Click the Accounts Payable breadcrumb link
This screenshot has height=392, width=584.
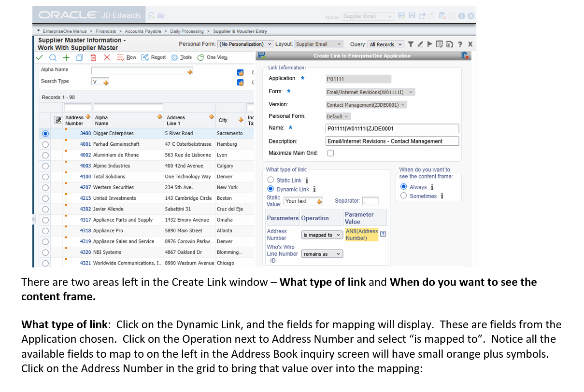point(143,31)
